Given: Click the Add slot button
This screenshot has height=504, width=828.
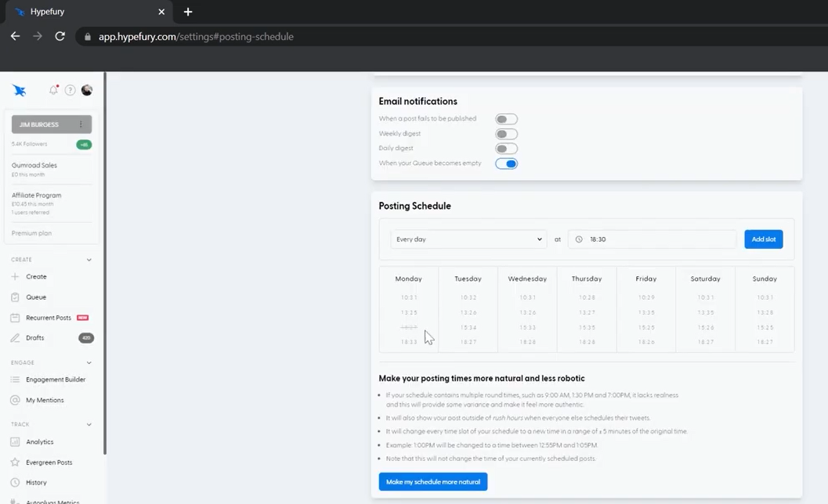Looking at the screenshot, I should coord(763,239).
